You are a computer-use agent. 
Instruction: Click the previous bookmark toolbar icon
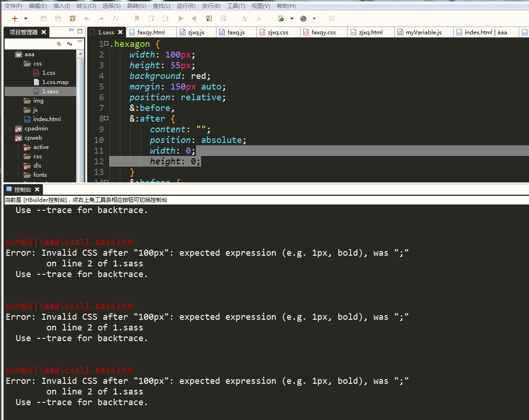(x=151, y=19)
